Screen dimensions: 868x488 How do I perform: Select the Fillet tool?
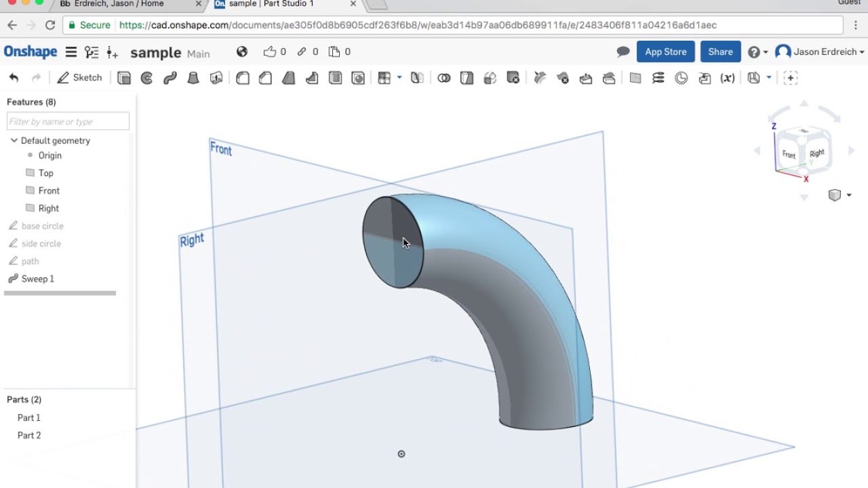click(243, 78)
